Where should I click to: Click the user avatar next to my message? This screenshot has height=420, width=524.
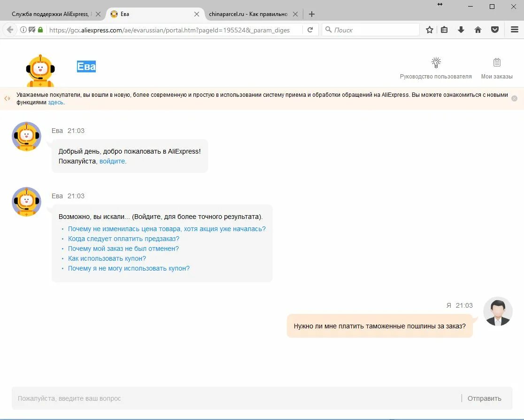(498, 311)
